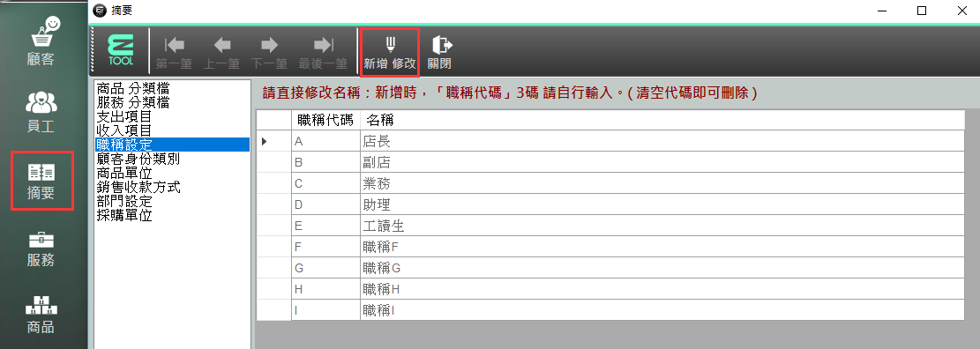Go to next record with 下一筆
Viewport: 980px width, 349px height.
pyautogui.click(x=269, y=52)
